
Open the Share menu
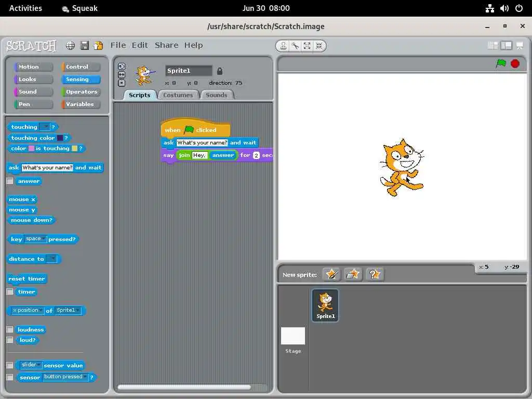(166, 45)
